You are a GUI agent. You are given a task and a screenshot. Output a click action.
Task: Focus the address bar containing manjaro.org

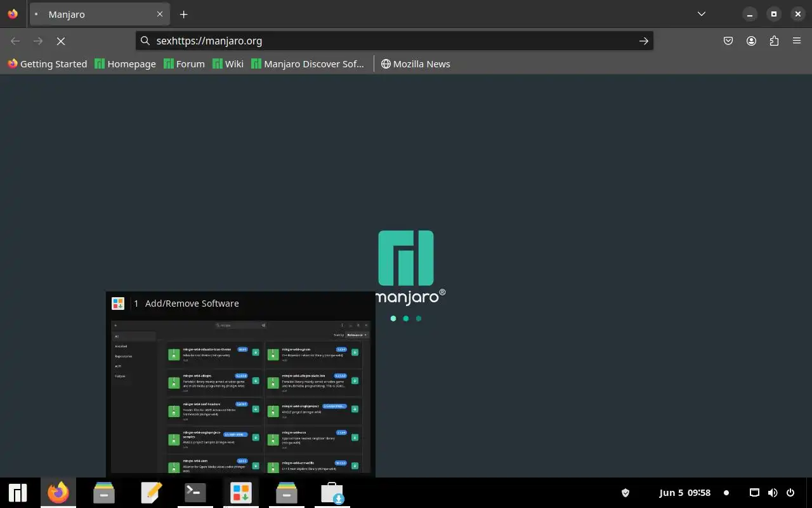[395, 41]
